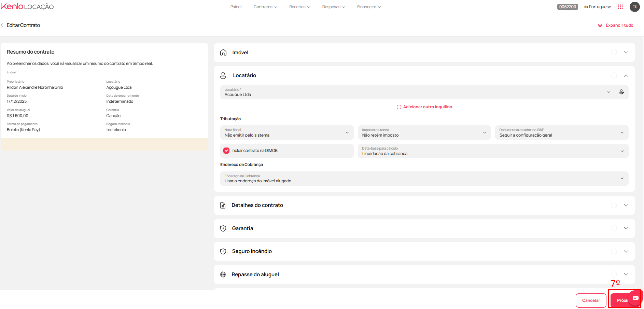Toggle the Garantia section status circle
644x309 pixels.
pyautogui.click(x=614, y=228)
